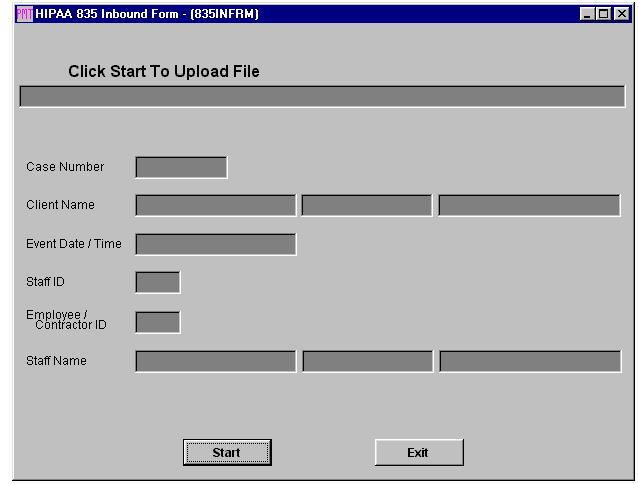Focus the Case Number field
Viewport: 638px width, 484px height.
click(181, 167)
